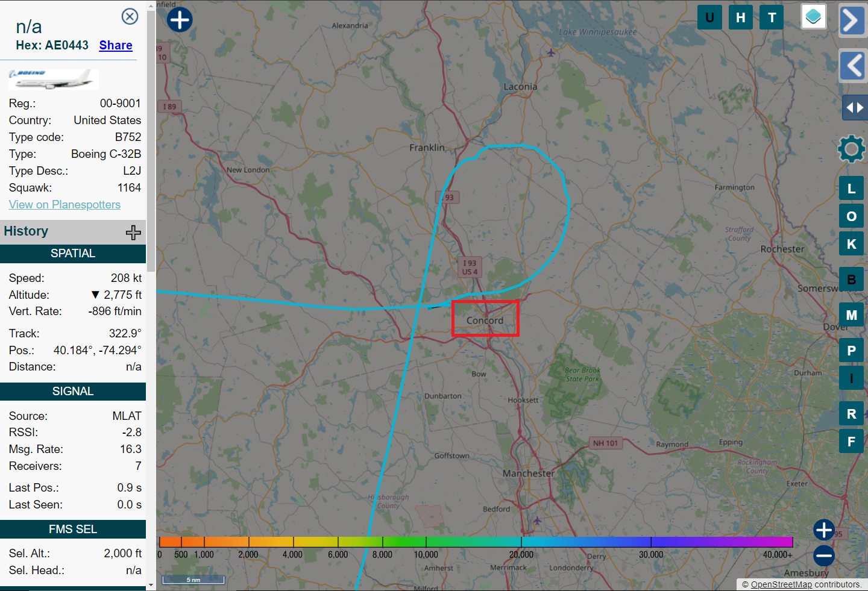Open the Boeing aircraft photo thumbnail
This screenshot has width=868, height=591.
click(x=54, y=80)
